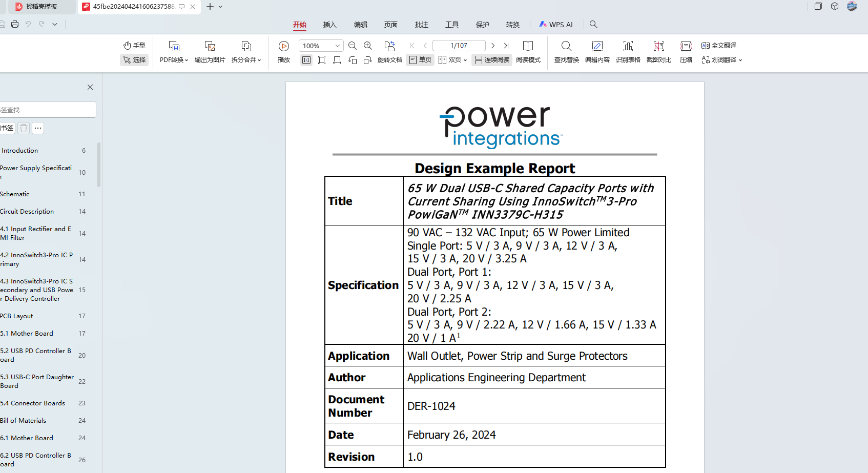This screenshot has width=868, height=473.
Task: Switch to the 工具 ribbon tab
Action: (x=452, y=25)
